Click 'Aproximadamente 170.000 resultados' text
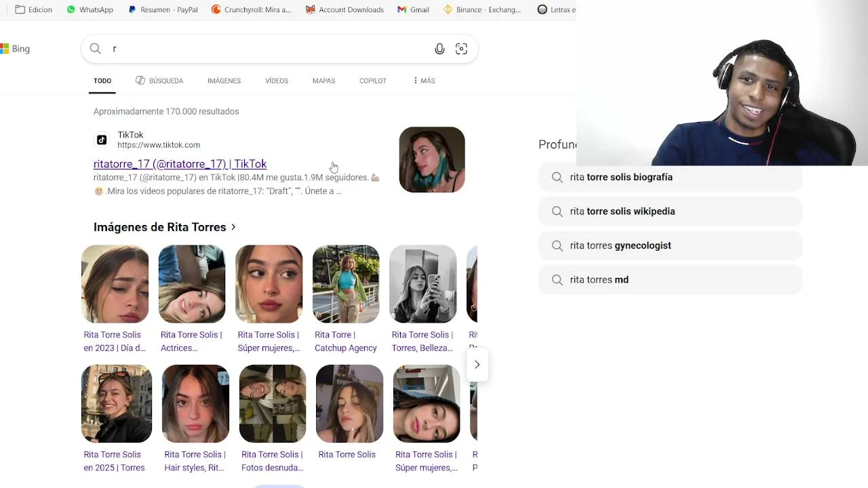This screenshot has height=488, width=868. 166,111
